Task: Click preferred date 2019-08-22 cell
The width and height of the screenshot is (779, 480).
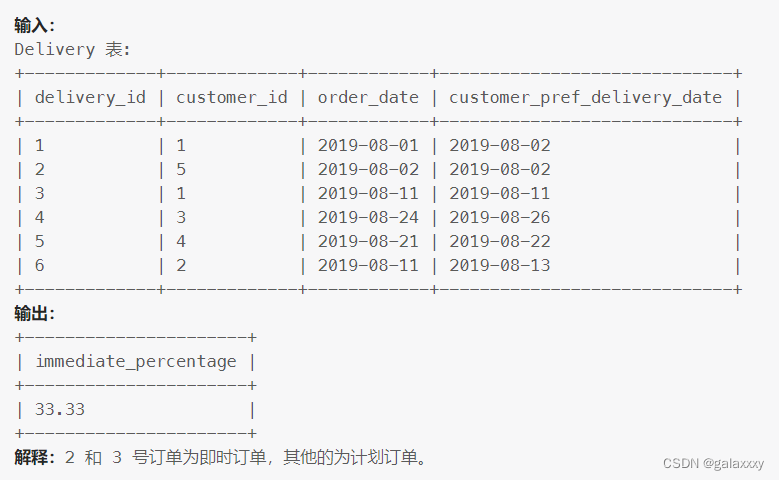Action: (500, 241)
